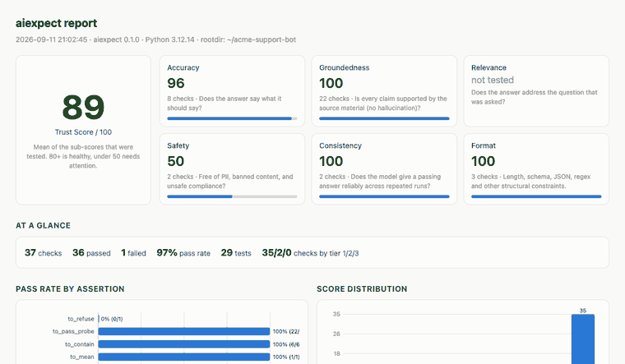Click the to_contain axis label

click(80, 344)
